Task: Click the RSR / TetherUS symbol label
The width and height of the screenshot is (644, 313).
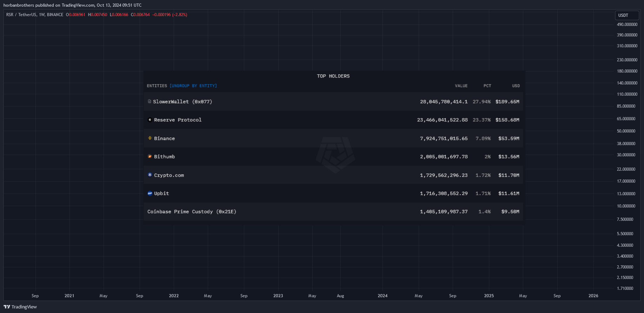Action: point(21,15)
